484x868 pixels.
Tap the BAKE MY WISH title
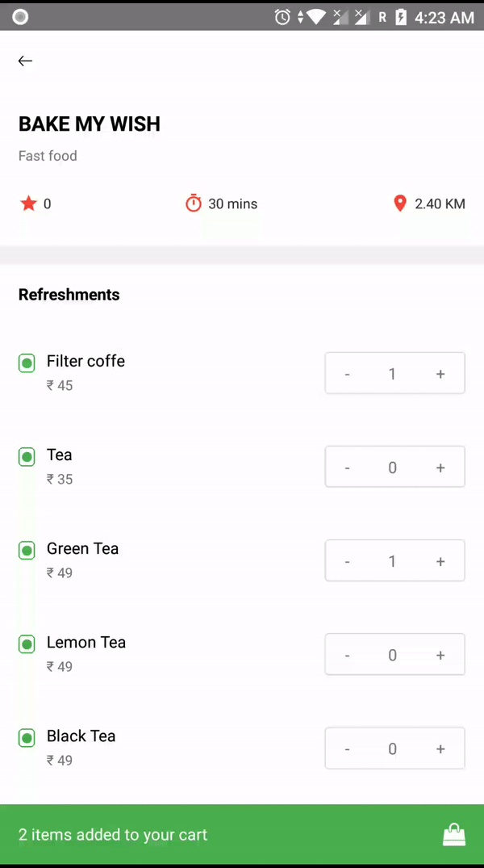coord(89,124)
